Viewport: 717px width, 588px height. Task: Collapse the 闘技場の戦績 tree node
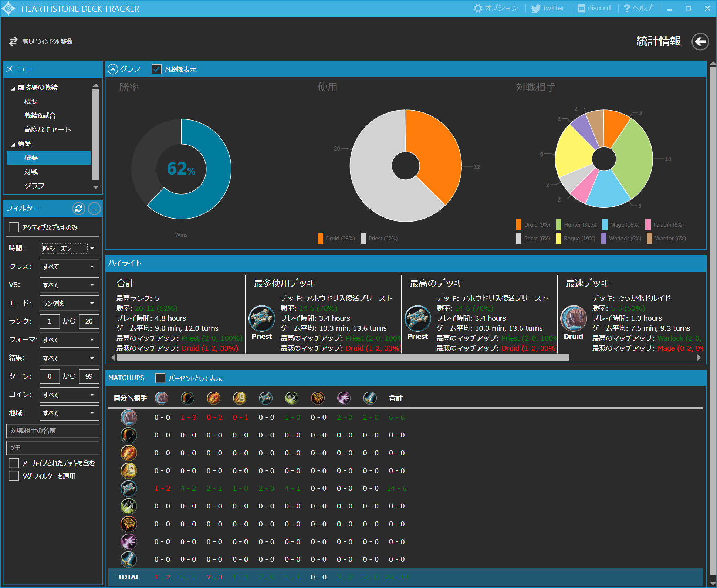click(x=13, y=88)
